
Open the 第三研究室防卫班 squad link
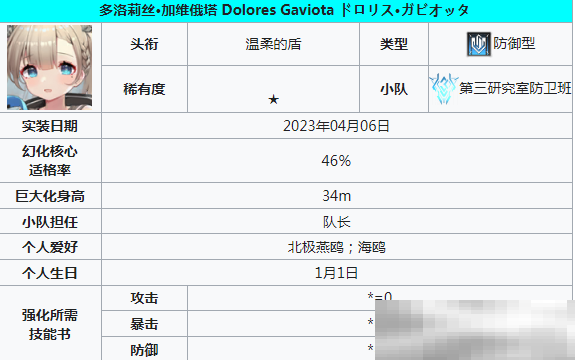(515, 88)
